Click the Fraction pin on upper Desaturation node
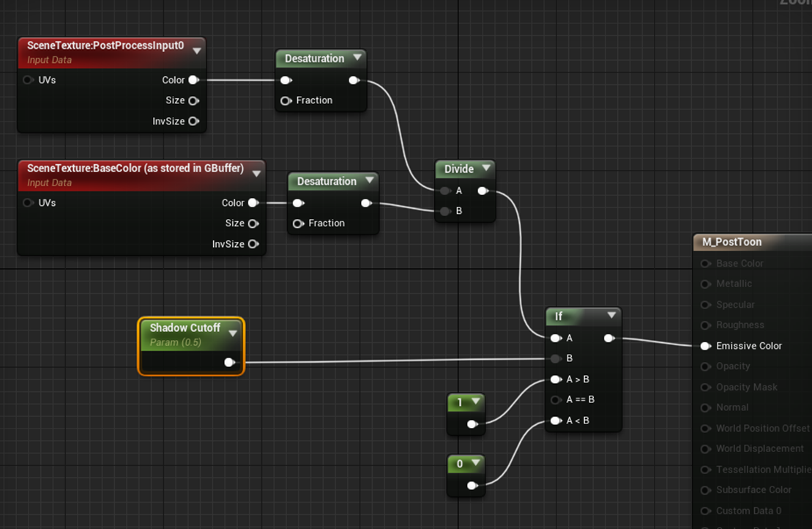This screenshot has height=529, width=812. click(286, 100)
